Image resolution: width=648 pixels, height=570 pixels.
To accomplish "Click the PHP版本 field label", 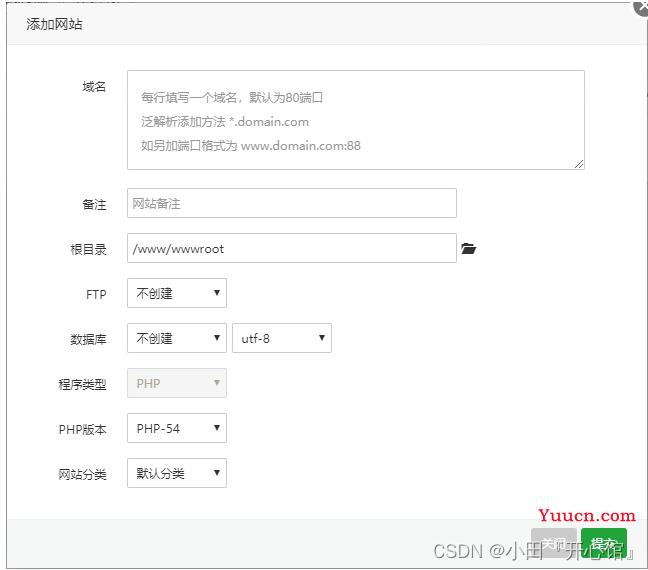I will pos(82,430).
